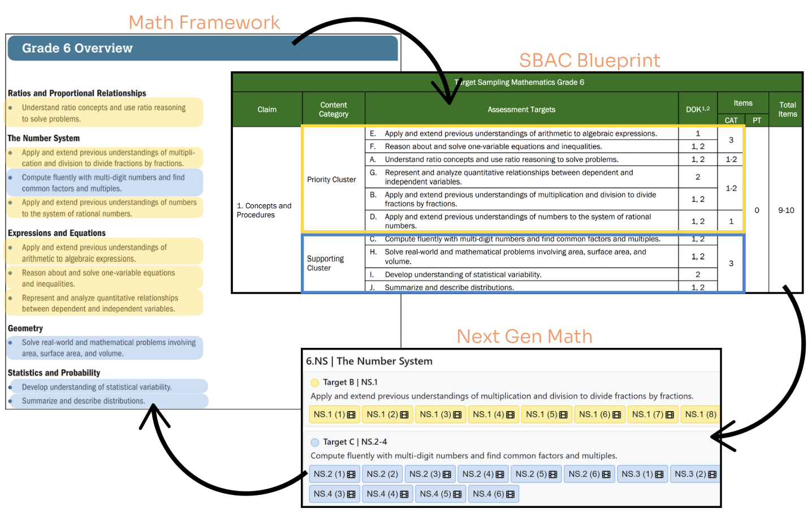The width and height of the screenshot is (812, 517).
Task: Select blueprint row E about algebraic expressions
Action: pyautogui.click(x=522, y=133)
